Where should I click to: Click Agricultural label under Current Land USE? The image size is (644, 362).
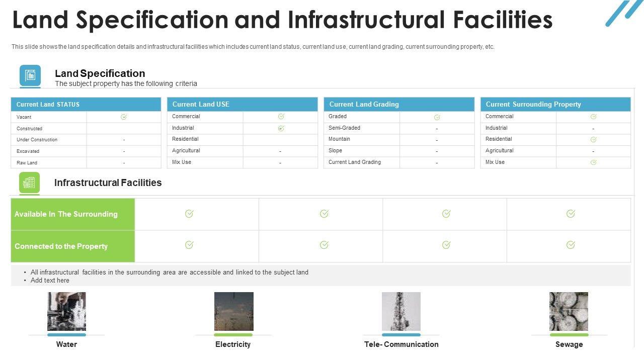(186, 151)
